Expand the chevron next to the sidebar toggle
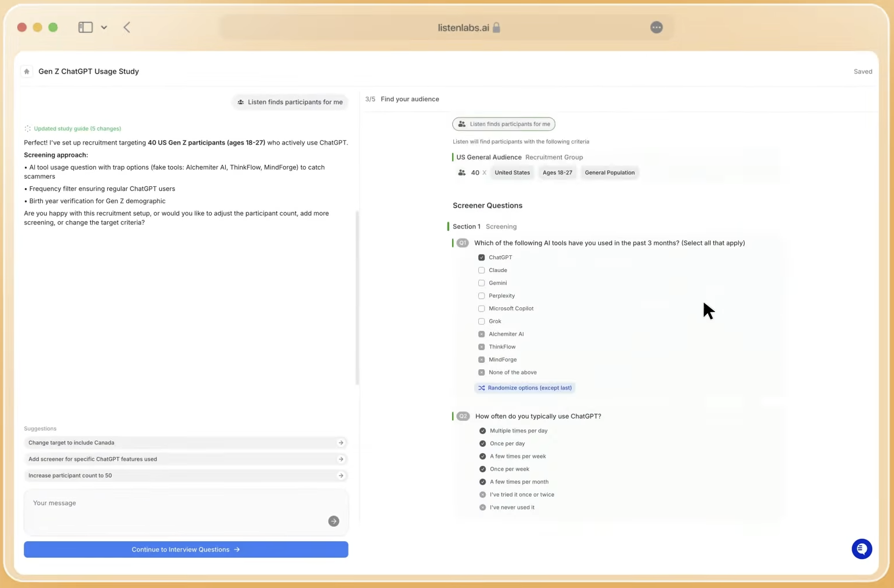Screen dimensions: 894x588 104,27
